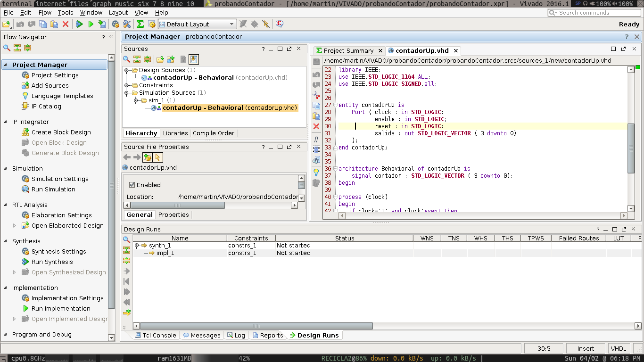The image size is (644, 362).
Task: Switch to the Compile Order tab
Action: click(x=213, y=133)
